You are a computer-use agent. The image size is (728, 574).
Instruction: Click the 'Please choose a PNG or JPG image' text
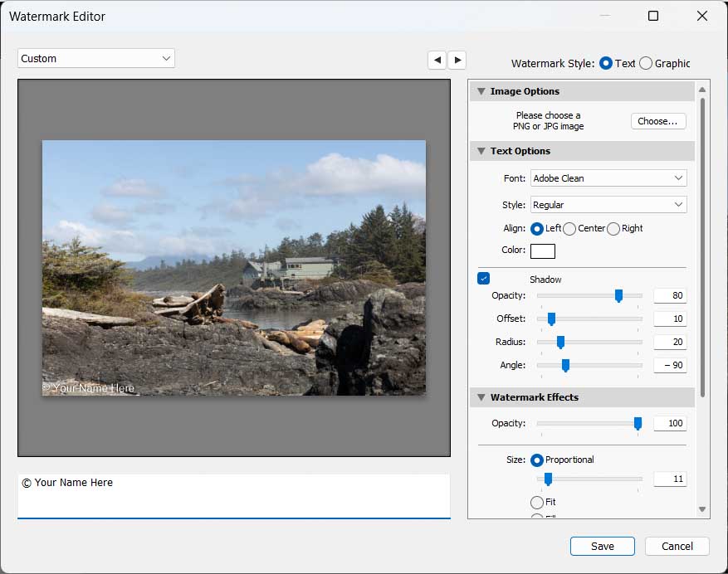coord(549,120)
